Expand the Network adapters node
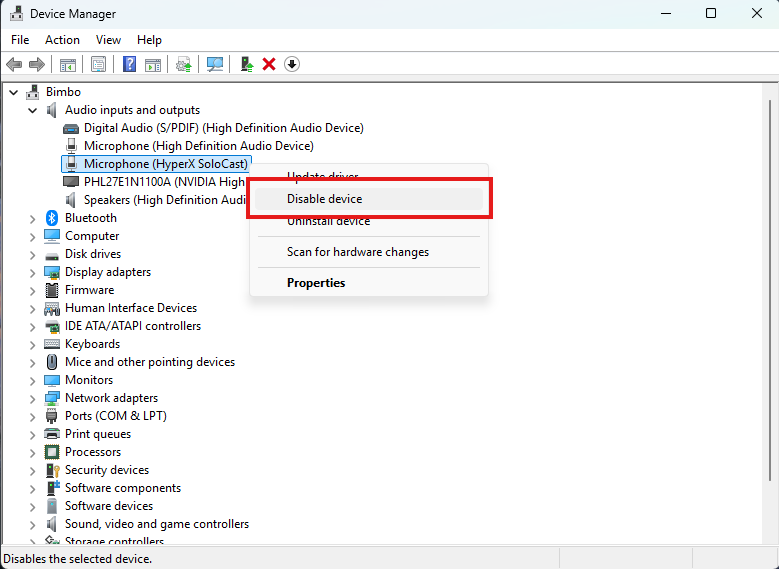The height and width of the screenshot is (569, 779). 33,398
